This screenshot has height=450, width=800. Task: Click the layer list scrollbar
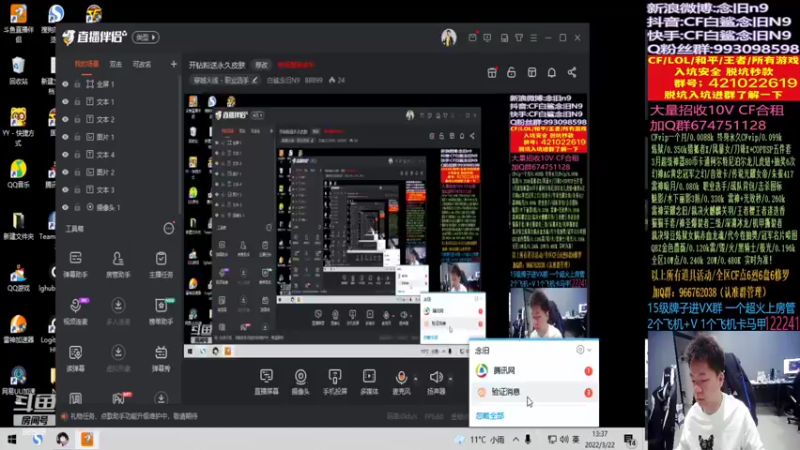pyautogui.click(x=180, y=145)
